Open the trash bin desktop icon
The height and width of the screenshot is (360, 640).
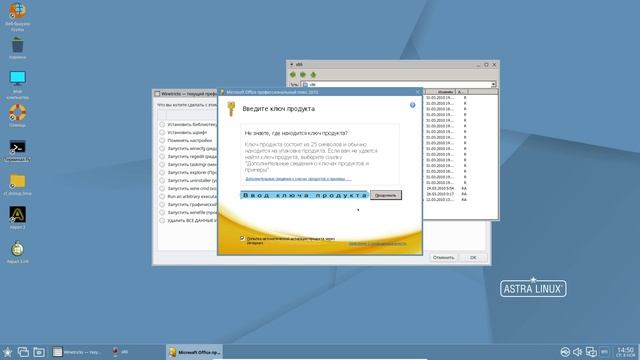pos(17,45)
